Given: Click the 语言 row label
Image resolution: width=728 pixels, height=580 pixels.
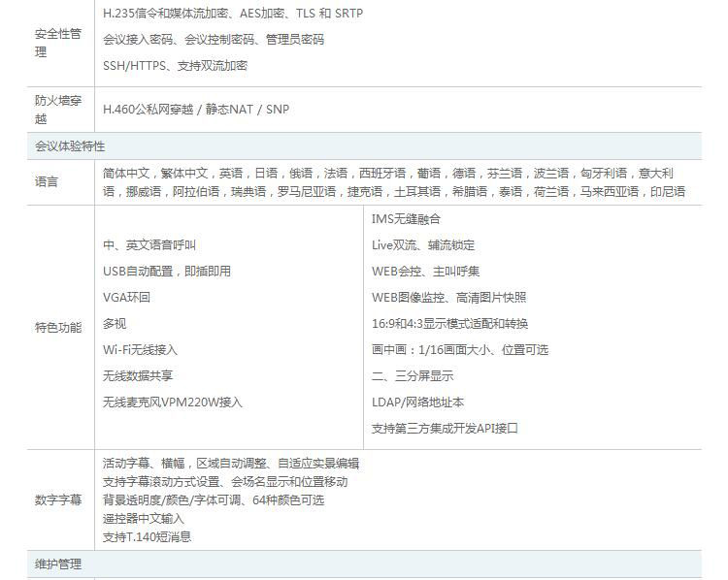Looking at the screenshot, I should click(46, 181).
